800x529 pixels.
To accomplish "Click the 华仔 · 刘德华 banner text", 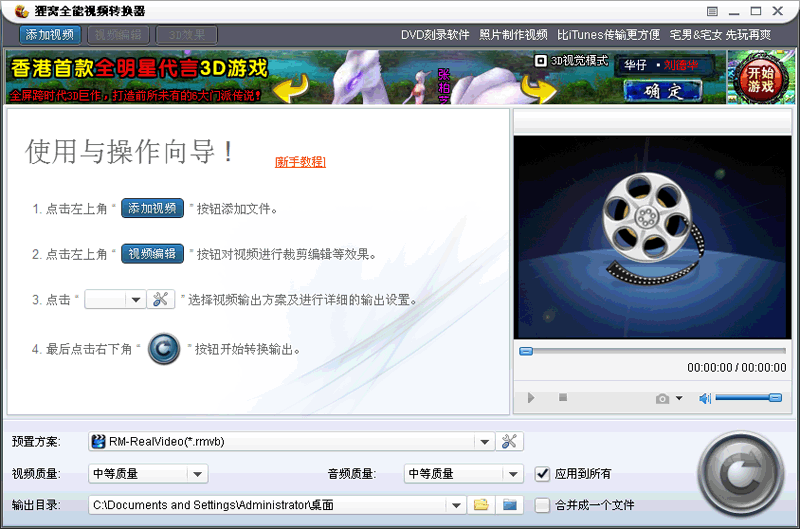I will point(661,65).
